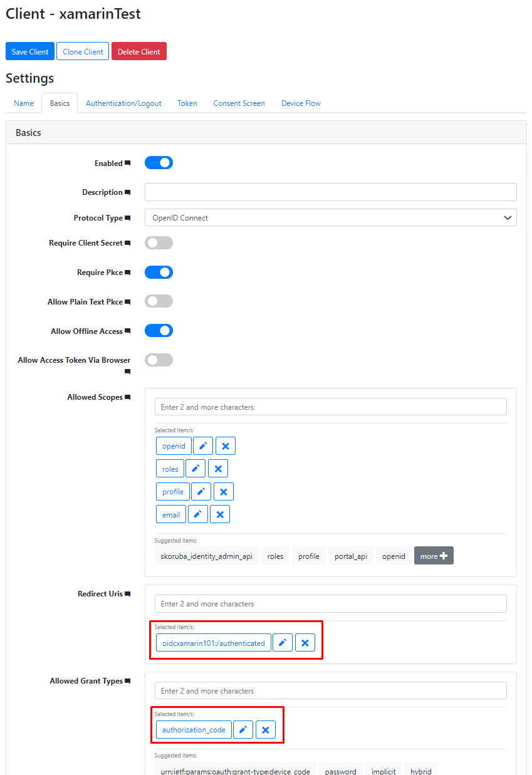Enable the Require Client Secret toggle

(159, 242)
